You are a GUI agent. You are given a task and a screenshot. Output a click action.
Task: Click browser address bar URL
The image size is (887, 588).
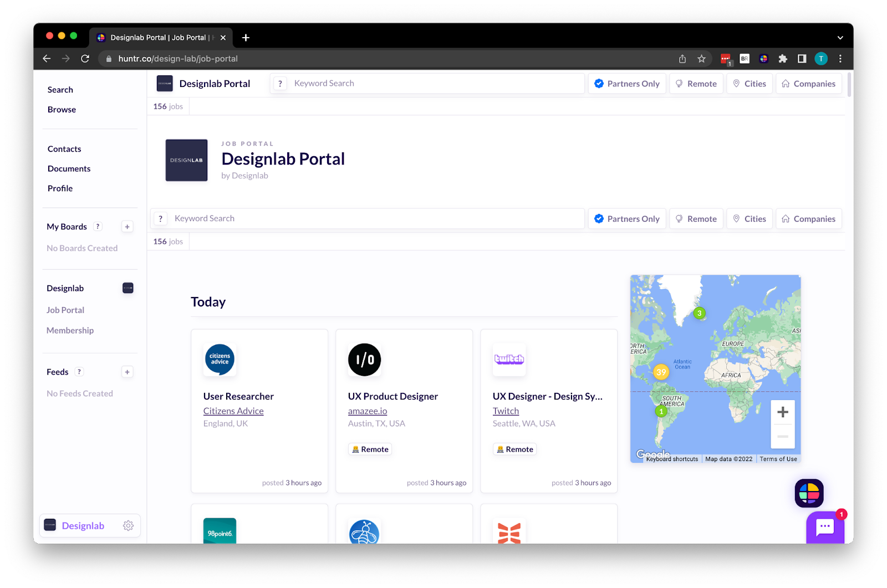(x=178, y=59)
